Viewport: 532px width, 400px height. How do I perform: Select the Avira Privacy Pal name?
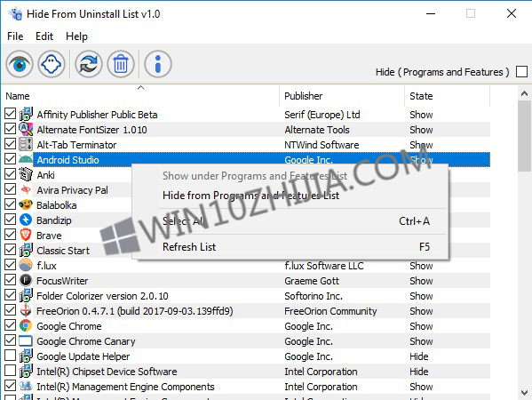[x=72, y=190]
